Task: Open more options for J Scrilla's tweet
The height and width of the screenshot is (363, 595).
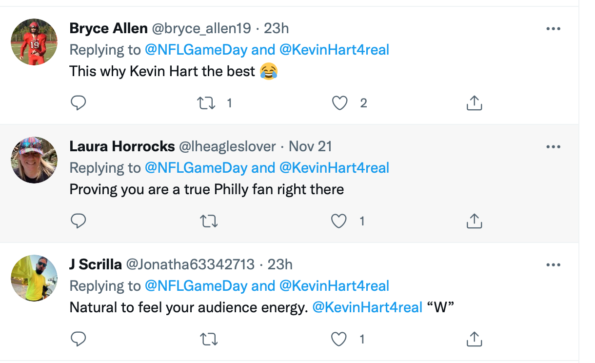Action: pyautogui.click(x=553, y=264)
